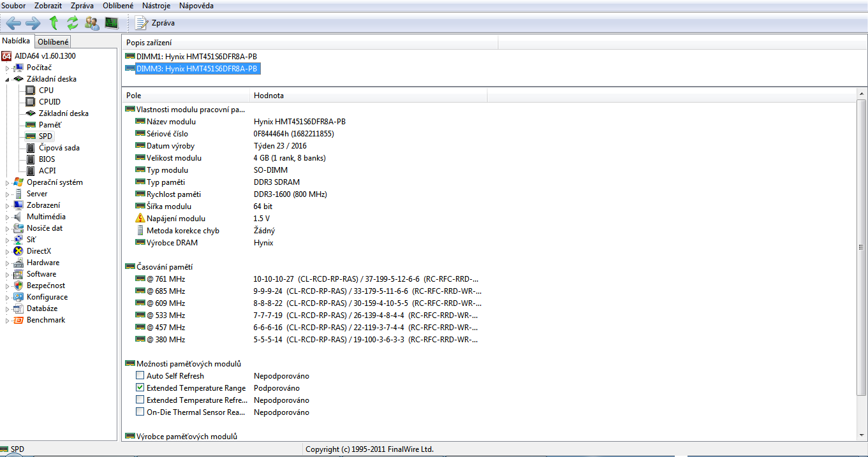Open the BIOS tree icon
The height and width of the screenshot is (457, 868).
[30, 159]
